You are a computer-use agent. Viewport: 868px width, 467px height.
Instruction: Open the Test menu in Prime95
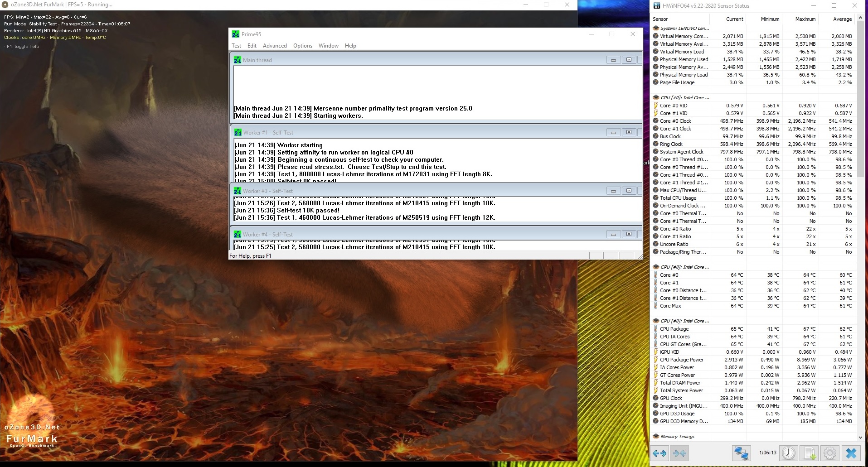(236, 46)
